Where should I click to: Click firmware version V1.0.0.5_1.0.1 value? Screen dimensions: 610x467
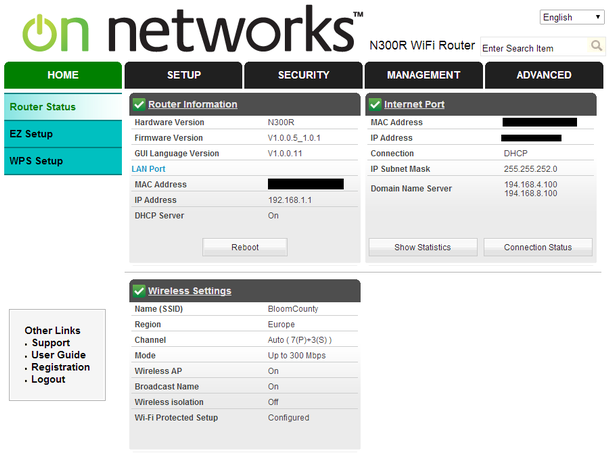294,138
